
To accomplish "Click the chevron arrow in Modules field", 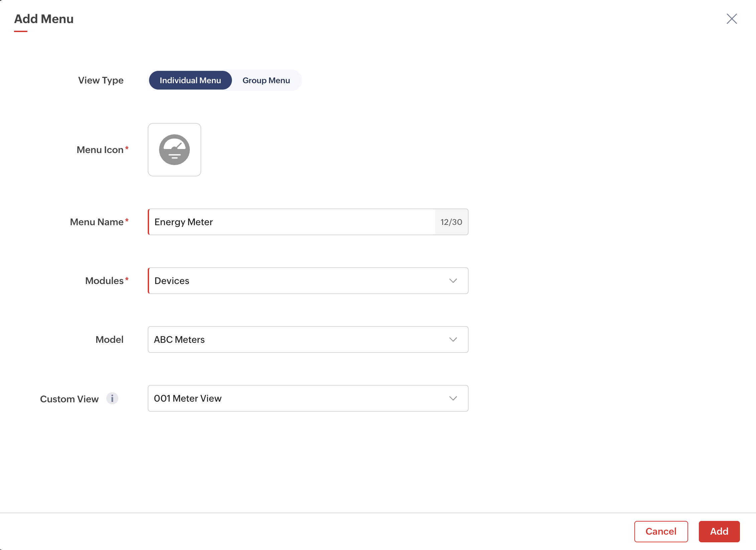I will pos(453,281).
